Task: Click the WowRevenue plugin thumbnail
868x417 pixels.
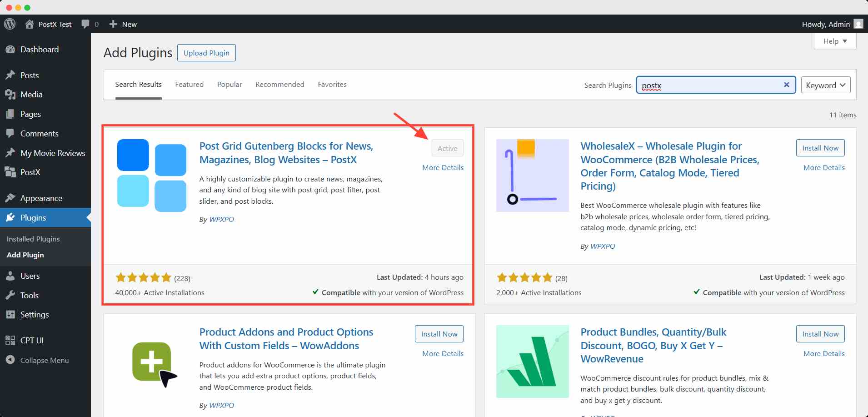Action: click(x=532, y=362)
